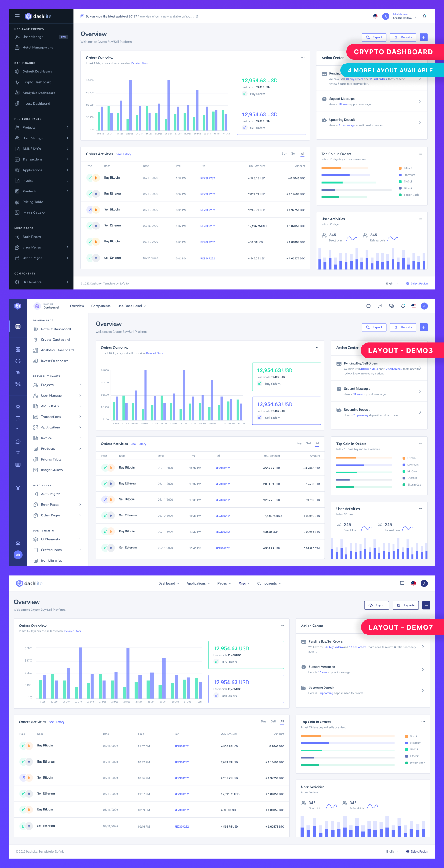Select the Components tab in demo3 navbar
This screenshot has height=868, width=444.
point(101,306)
